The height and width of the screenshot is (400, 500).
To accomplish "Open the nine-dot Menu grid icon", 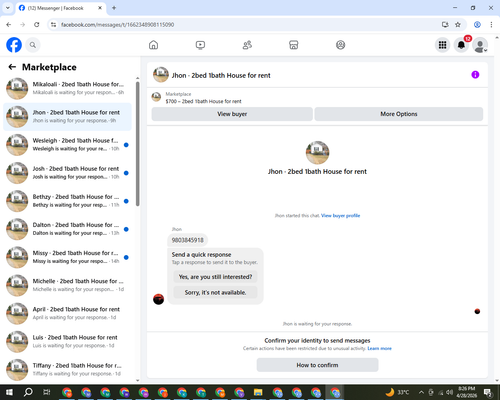I will [x=442, y=45].
